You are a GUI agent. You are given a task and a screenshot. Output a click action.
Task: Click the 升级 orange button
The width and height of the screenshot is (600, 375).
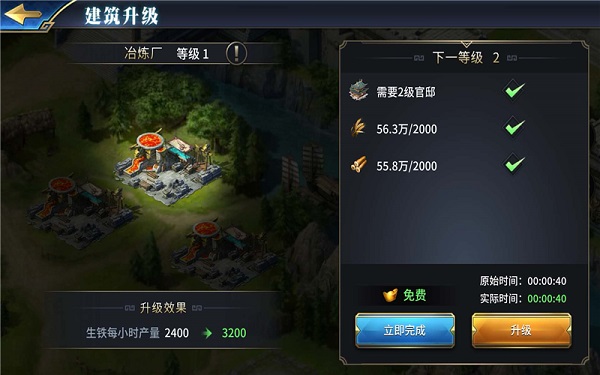tap(522, 331)
